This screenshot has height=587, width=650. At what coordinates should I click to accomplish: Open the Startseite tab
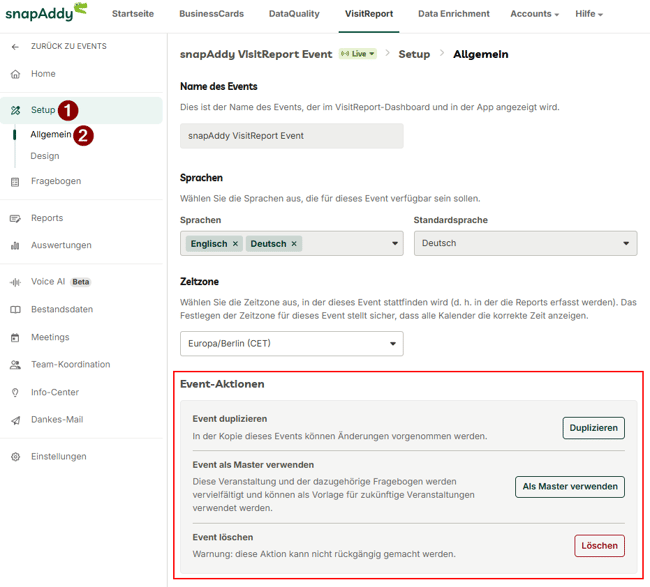[133, 14]
